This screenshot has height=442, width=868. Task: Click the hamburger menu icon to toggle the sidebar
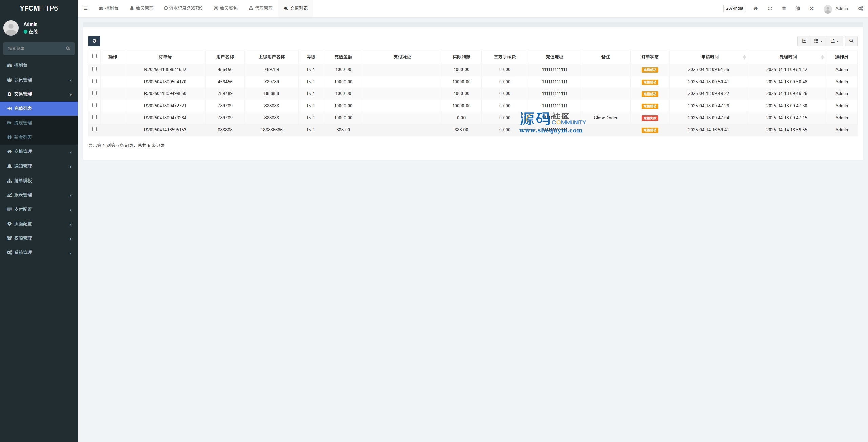(86, 8)
